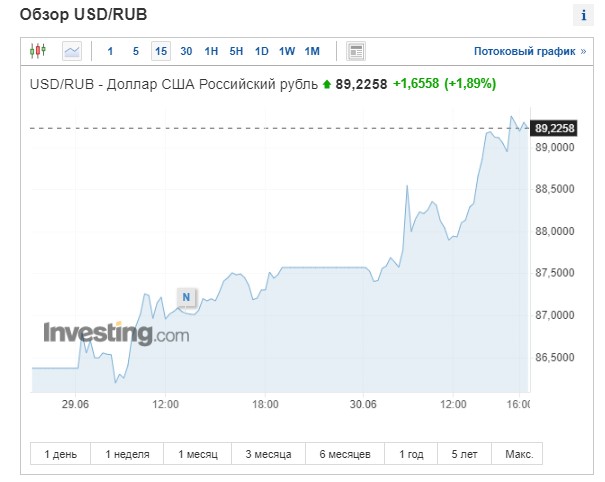The height and width of the screenshot is (482, 605).
Task: Open the news/table view icon
Action: click(x=356, y=51)
